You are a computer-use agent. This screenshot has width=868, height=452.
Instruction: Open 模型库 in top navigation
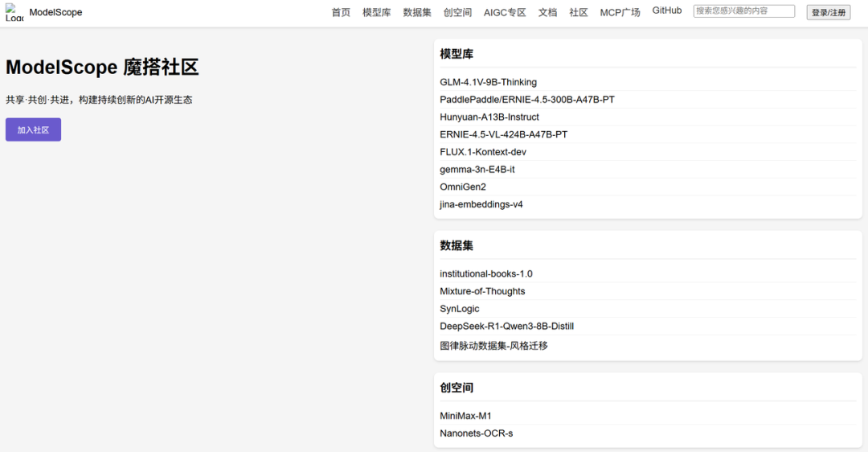(x=376, y=12)
